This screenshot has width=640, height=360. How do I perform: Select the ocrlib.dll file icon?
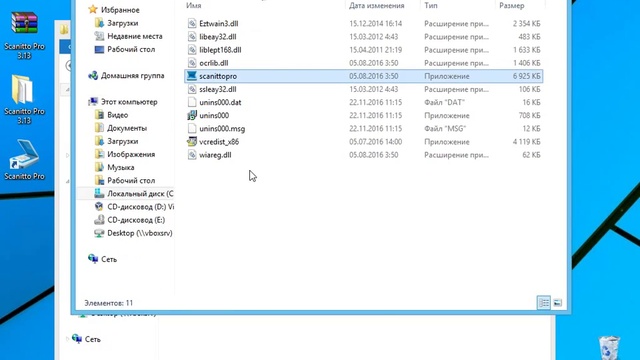pyautogui.click(x=192, y=63)
